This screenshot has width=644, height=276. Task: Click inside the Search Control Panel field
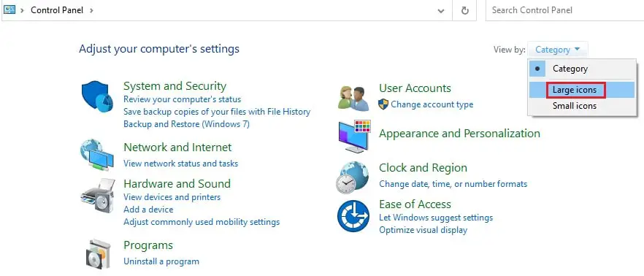(x=564, y=10)
